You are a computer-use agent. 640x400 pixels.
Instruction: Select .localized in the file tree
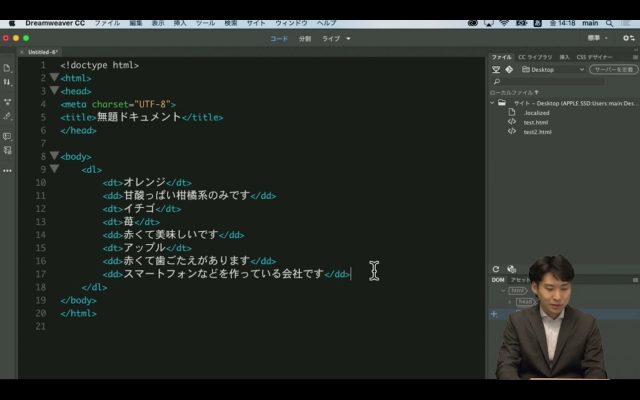click(x=537, y=113)
